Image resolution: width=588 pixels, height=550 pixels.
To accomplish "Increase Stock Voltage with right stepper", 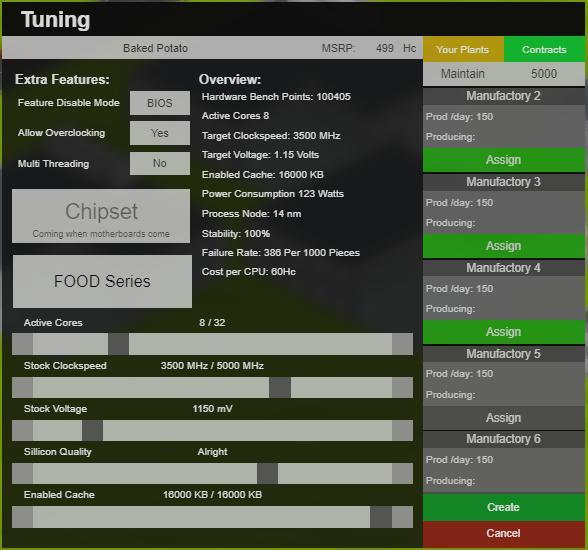I will click(x=402, y=430).
